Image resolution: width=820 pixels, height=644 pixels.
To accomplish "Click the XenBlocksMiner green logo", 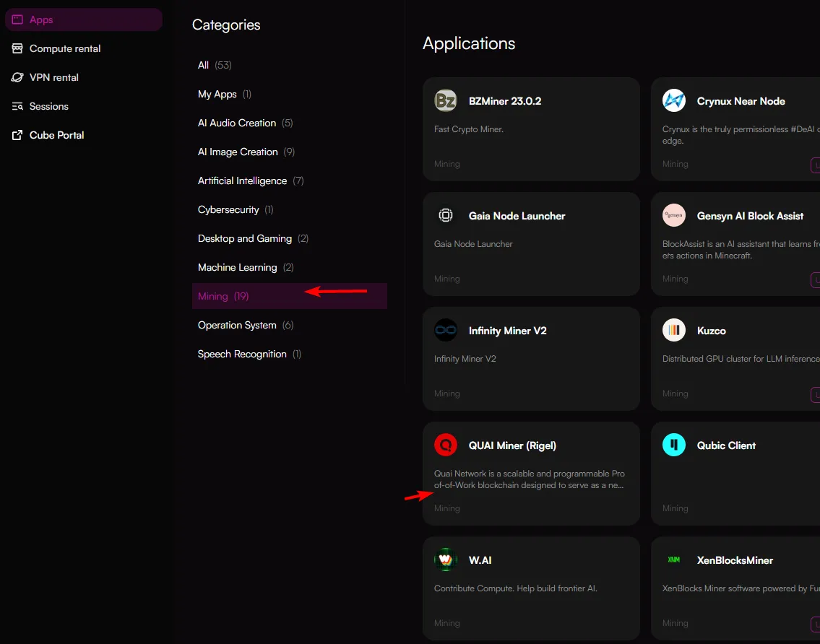I will (673, 560).
